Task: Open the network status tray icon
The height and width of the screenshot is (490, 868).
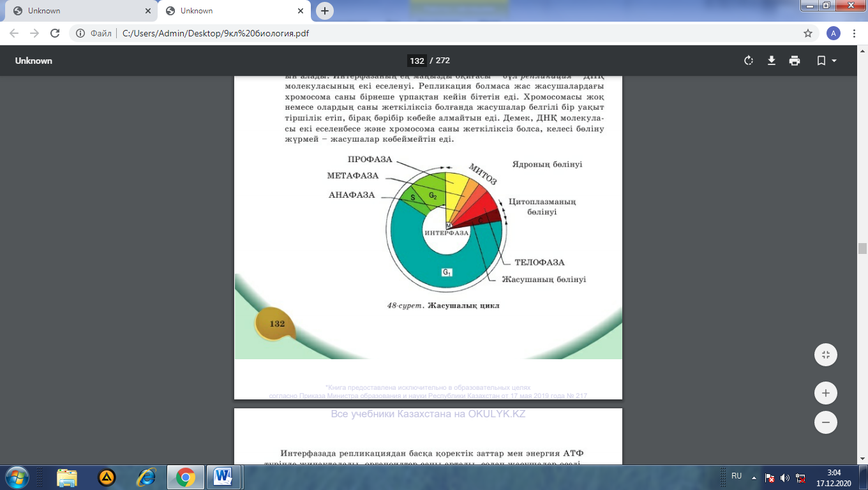Action: tap(800, 477)
